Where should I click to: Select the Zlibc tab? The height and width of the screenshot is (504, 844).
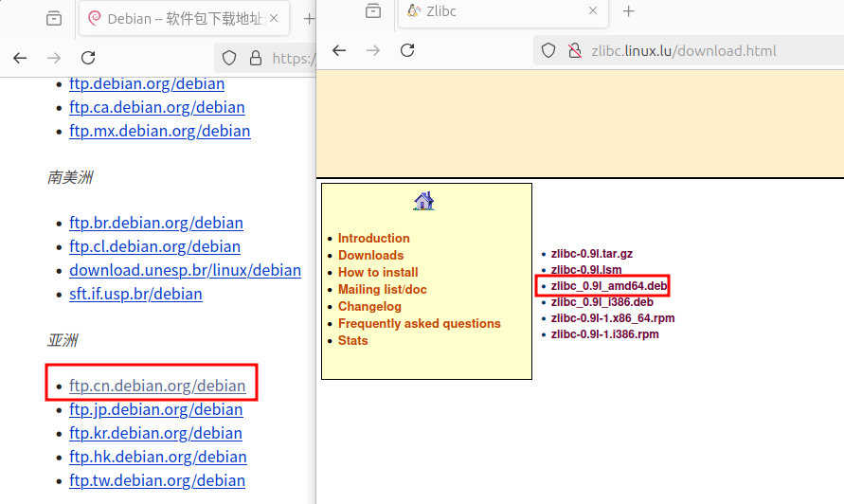[x=503, y=12]
